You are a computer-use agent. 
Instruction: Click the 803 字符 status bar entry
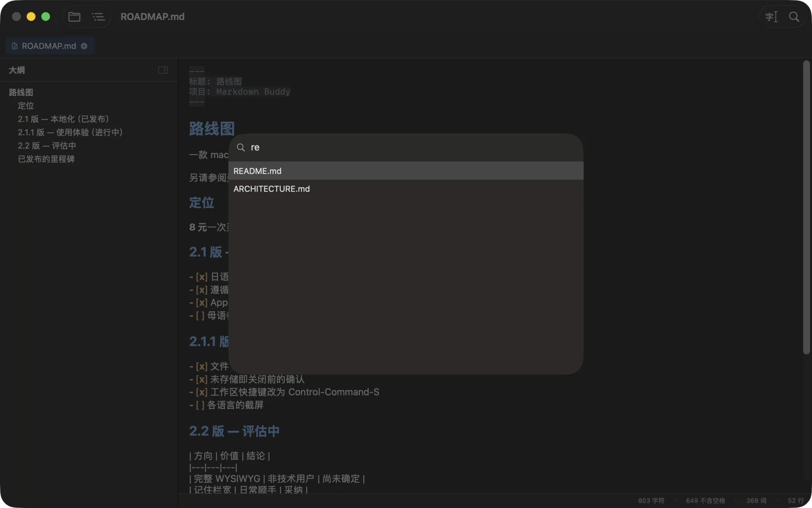[651, 501]
